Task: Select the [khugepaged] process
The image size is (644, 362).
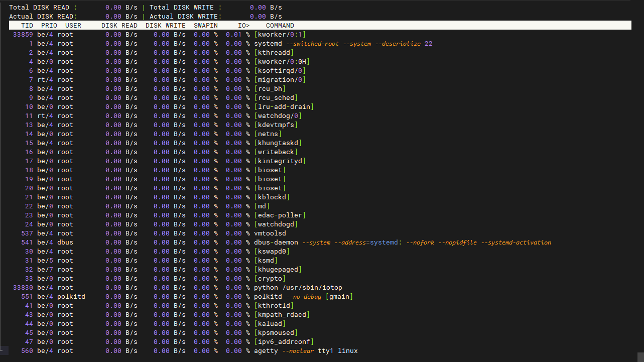Action: 278,270
